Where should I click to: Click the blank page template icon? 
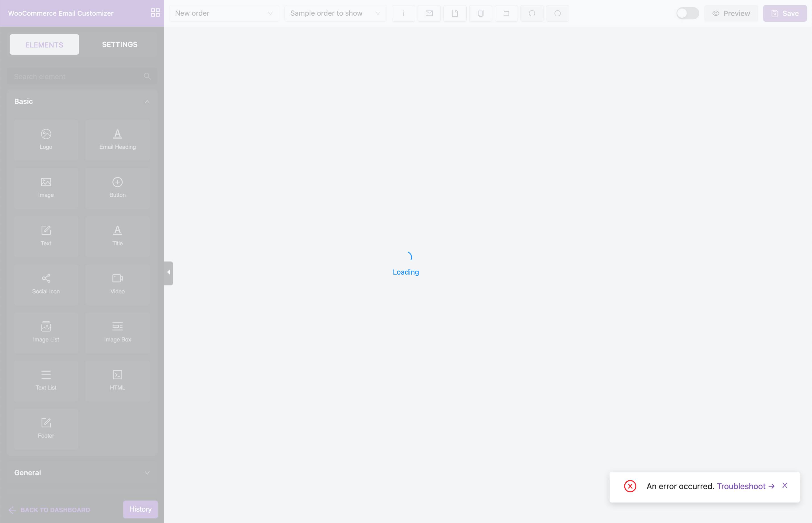455,13
